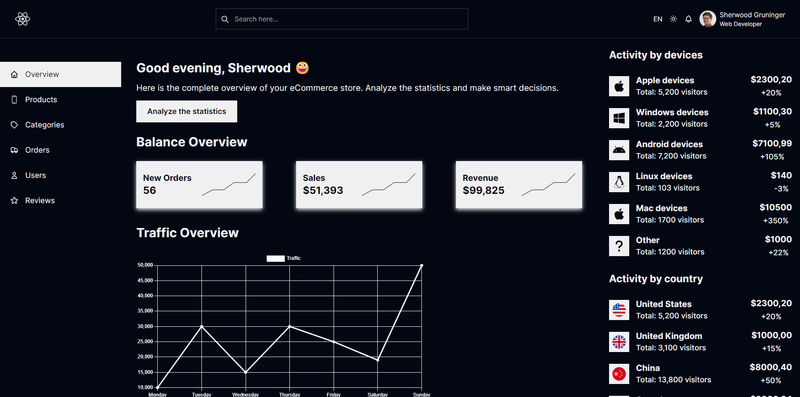Click the Activity by devices heading
The image size is (800, 397).
tap(656, 55)
